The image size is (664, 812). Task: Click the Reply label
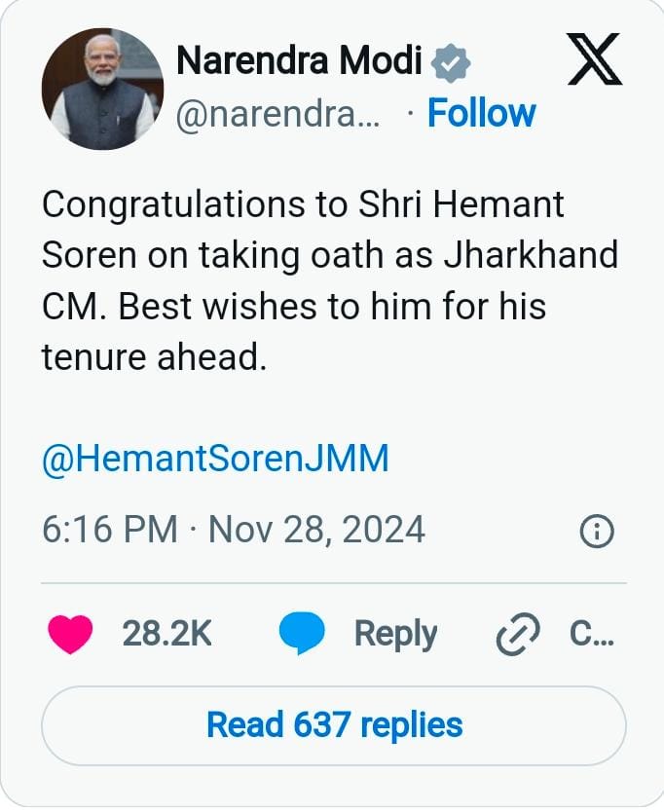pos(395,635)
